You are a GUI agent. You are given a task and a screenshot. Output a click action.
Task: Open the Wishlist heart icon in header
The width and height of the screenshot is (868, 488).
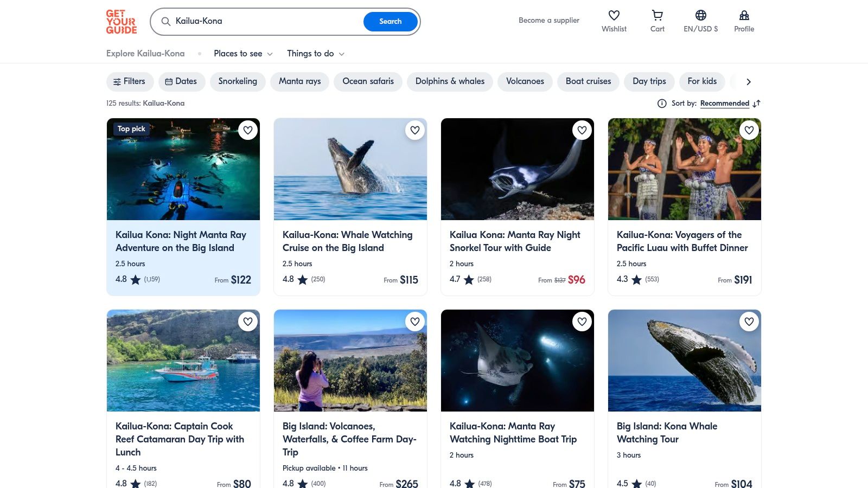pyautogui.click(x=614, y=16)
